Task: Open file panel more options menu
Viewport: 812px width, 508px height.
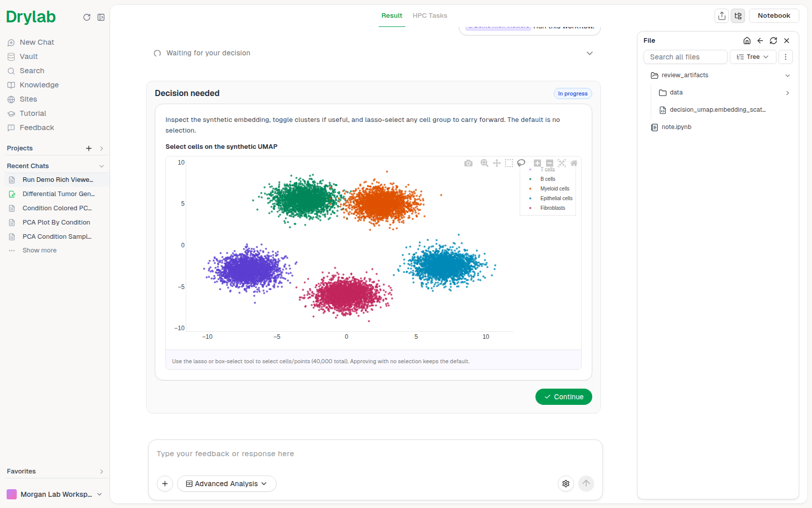Action: click(x=786, y=57)
